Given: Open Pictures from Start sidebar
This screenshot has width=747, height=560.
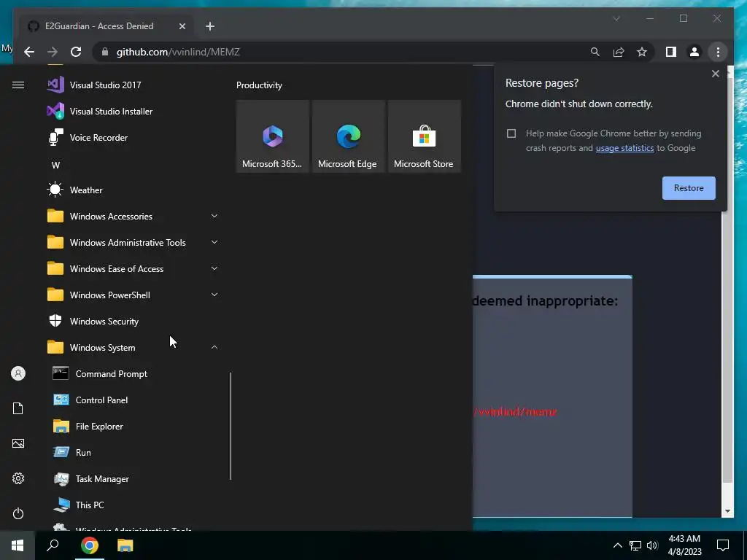Looking at the screenshot, I should [x=18, y=443].
